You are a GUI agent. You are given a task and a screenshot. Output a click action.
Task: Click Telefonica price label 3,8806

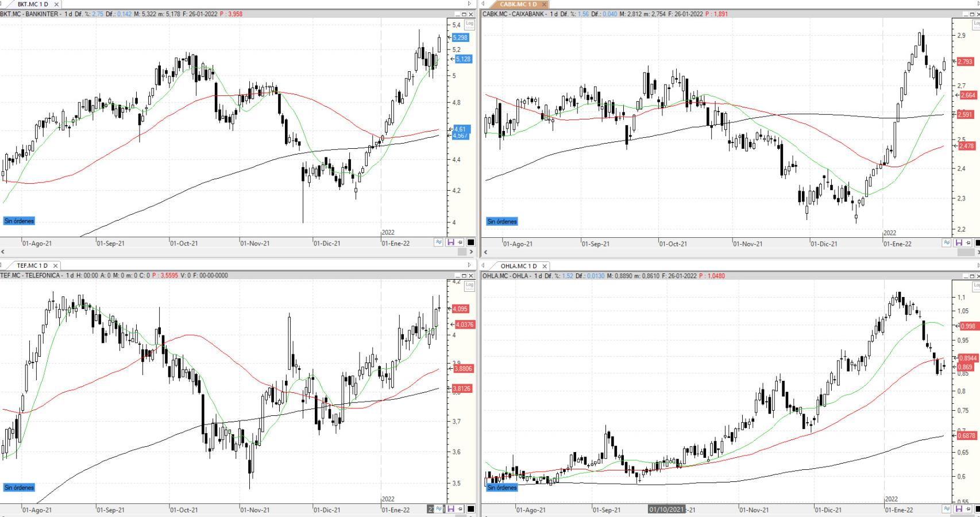click(x=463, y=369)
